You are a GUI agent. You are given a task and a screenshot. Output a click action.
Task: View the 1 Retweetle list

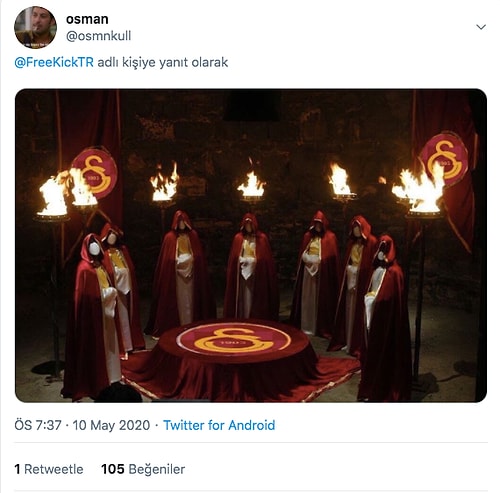[49, 469]
